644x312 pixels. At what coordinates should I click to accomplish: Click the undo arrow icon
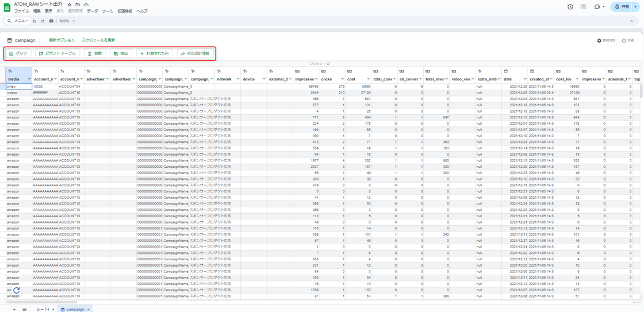(x=34, y=21)
